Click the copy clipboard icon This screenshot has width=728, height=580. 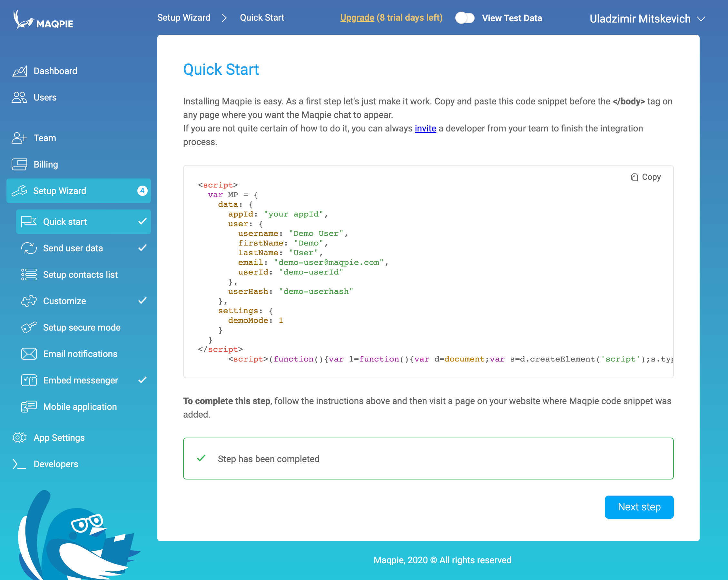(x=635, y=177)
